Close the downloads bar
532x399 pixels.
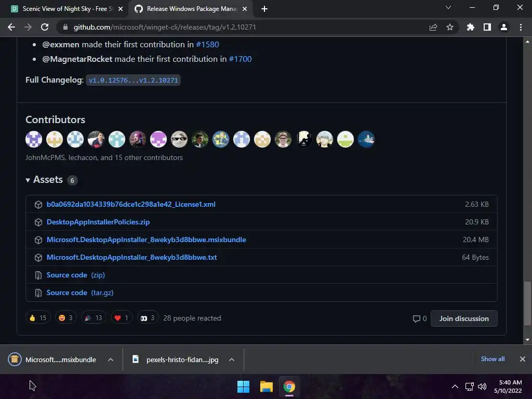[523, 359]
